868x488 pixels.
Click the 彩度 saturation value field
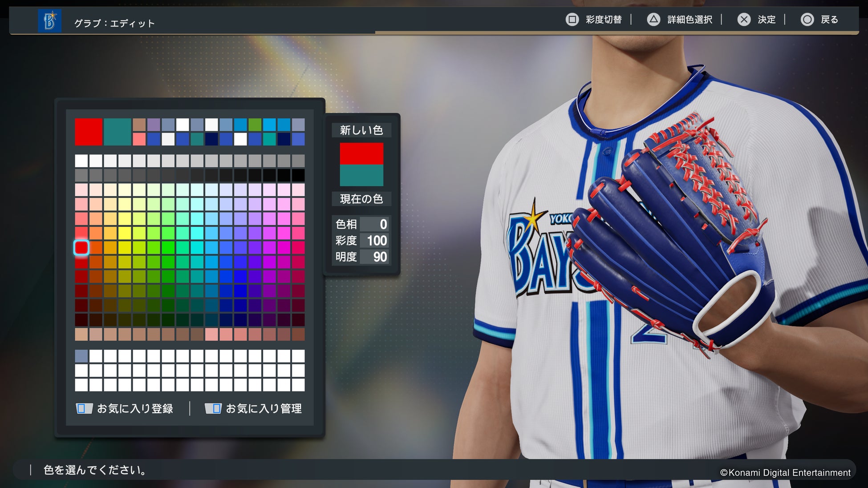374,241
